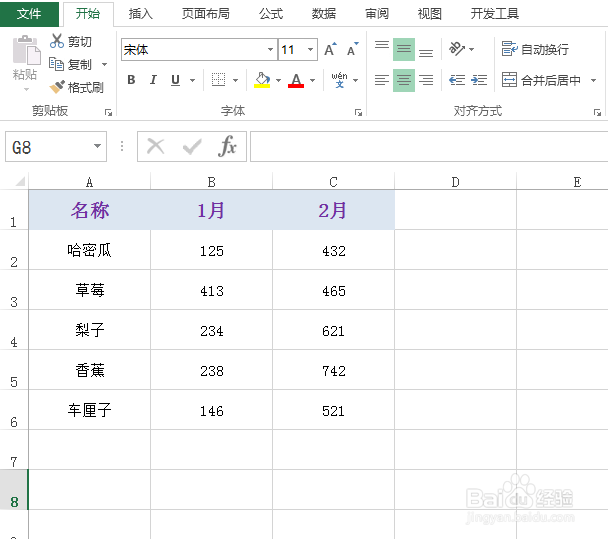
Task: Click the formula bar cancel X
Action: pos(155,147)
